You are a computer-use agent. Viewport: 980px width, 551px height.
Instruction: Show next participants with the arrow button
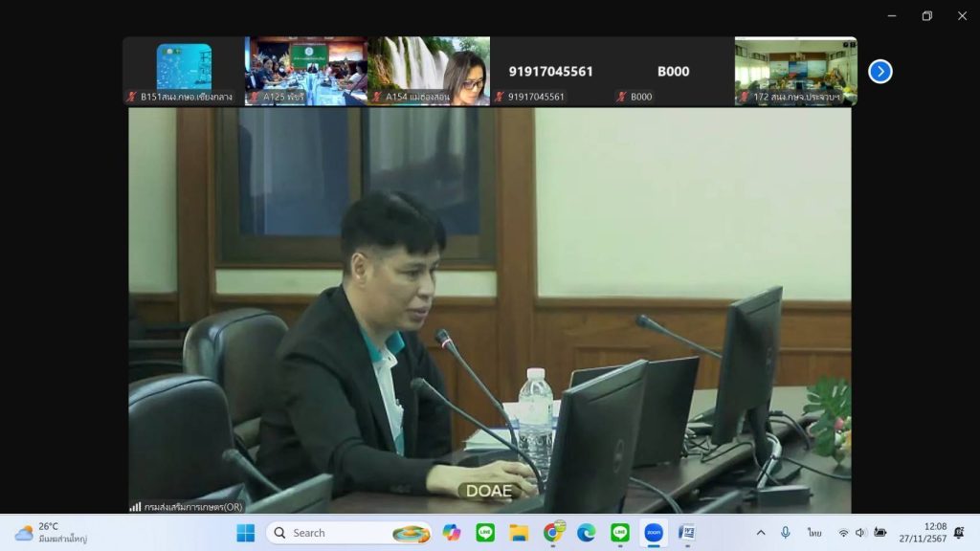coord(880,72)
